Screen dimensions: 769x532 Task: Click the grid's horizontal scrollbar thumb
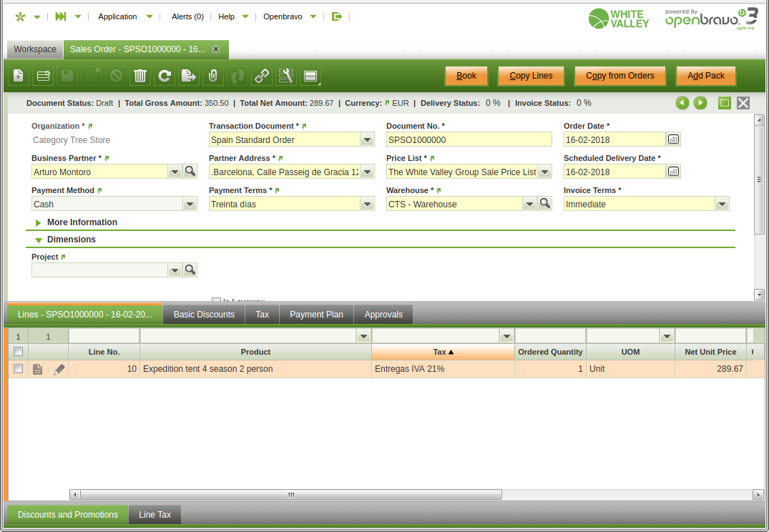[291, 495]
